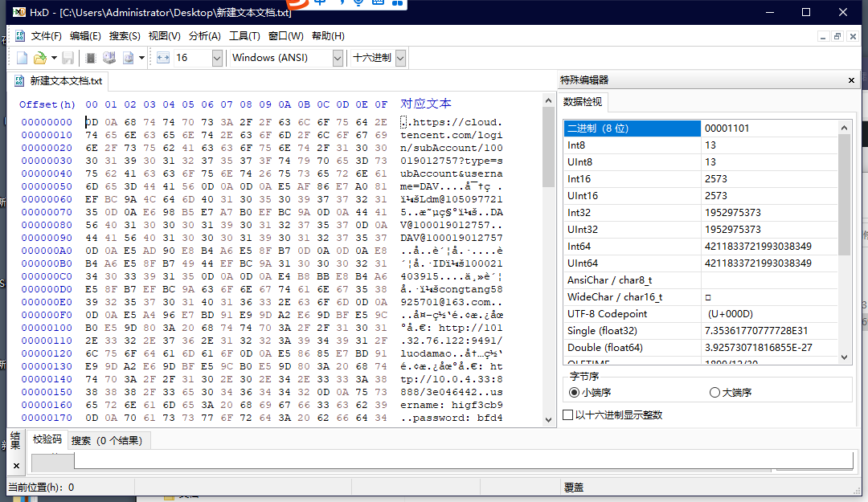Click the Open disk toolbar icon

click(108, 58)
